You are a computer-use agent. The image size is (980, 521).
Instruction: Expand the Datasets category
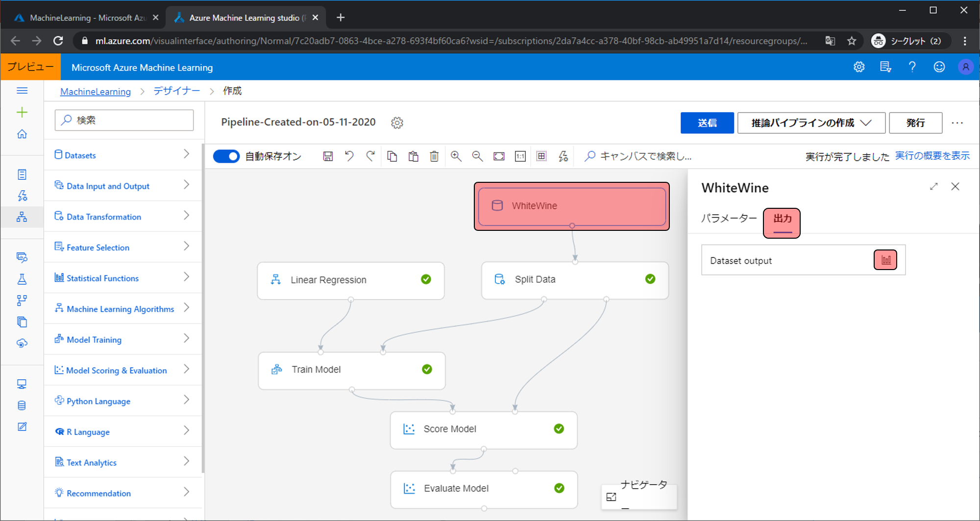(x=123, y=155)
